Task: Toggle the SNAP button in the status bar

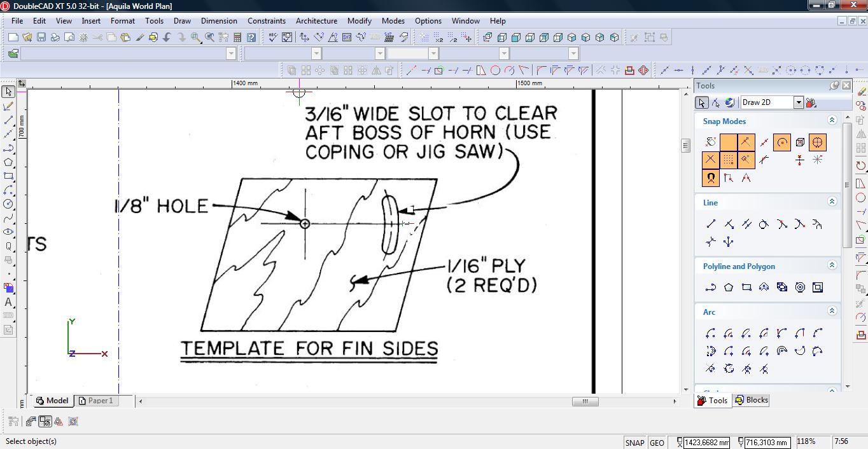Action: click(x=634, y=443)
